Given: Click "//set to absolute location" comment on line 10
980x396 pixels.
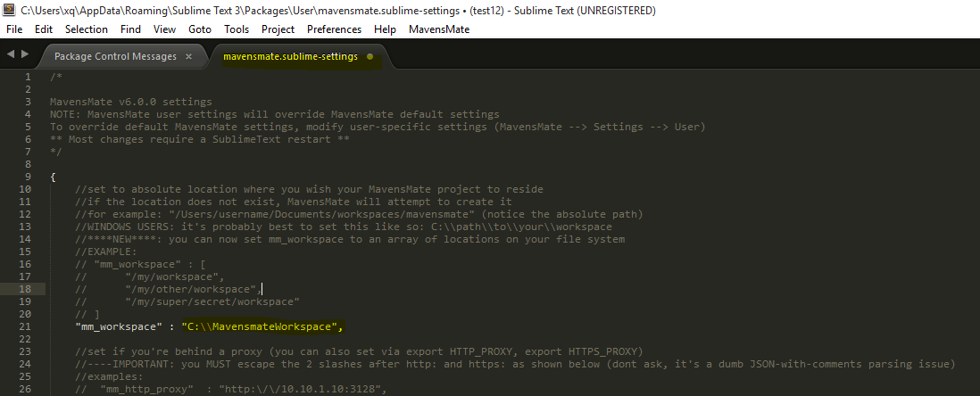Looking at the screenshot, I should 310,189.
